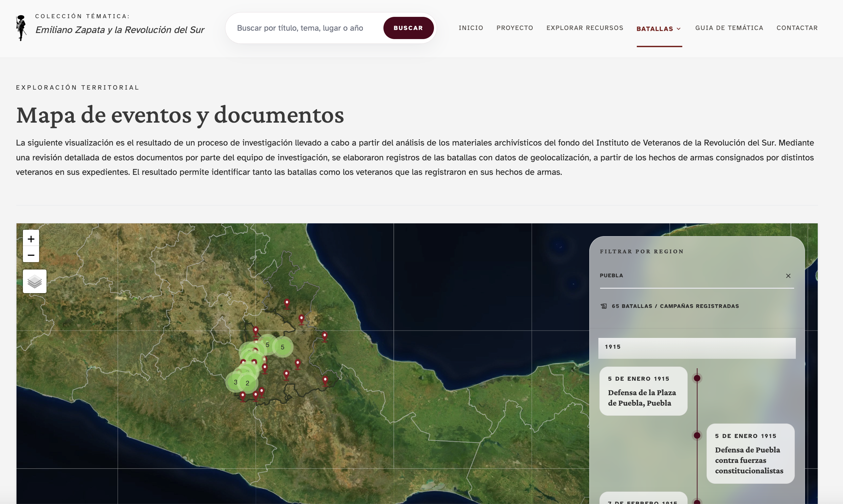Click the FILTRAR POR REGION label
This screenshot has width=843, height=504.
click(x=642, y=252)
